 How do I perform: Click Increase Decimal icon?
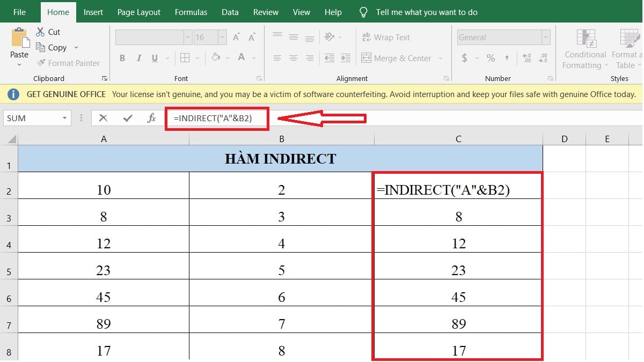pos(526,58)
